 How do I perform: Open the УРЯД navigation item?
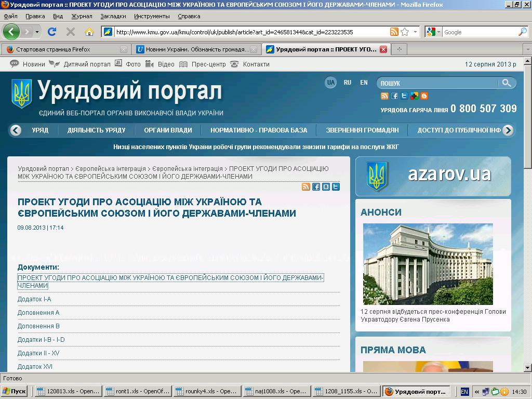[40, 130]
